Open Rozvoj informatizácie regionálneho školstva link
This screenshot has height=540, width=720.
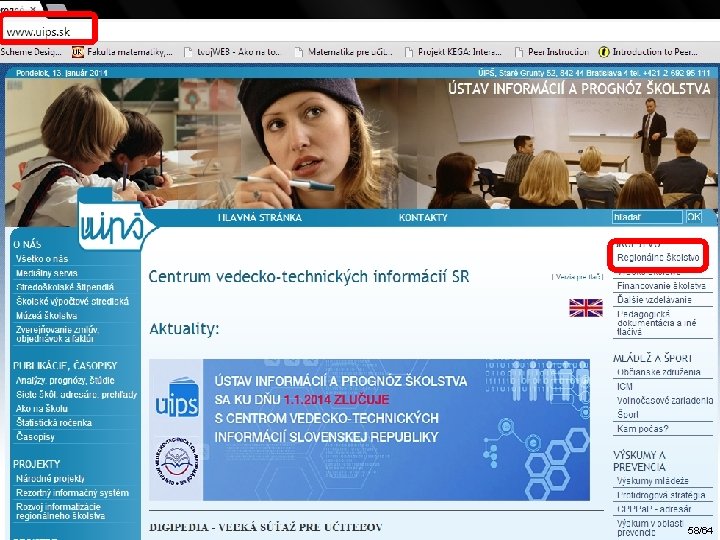coord(60,511)
